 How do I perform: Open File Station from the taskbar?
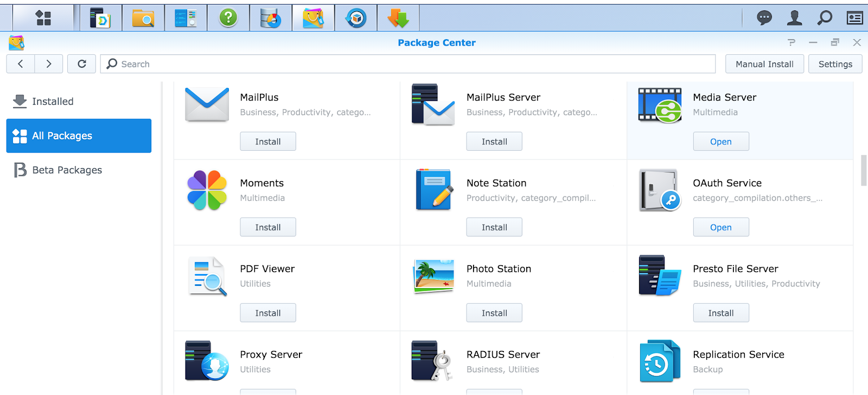(143, 18)
